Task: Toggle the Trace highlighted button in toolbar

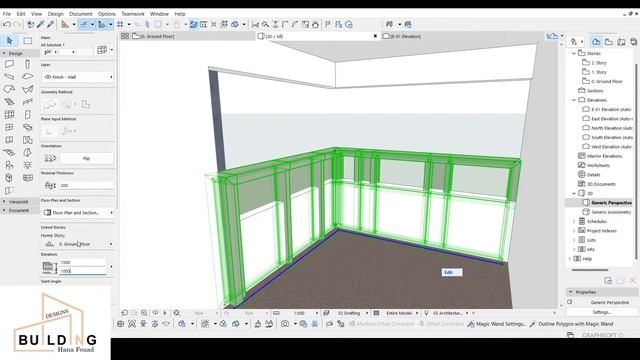Action: [193, 24]
